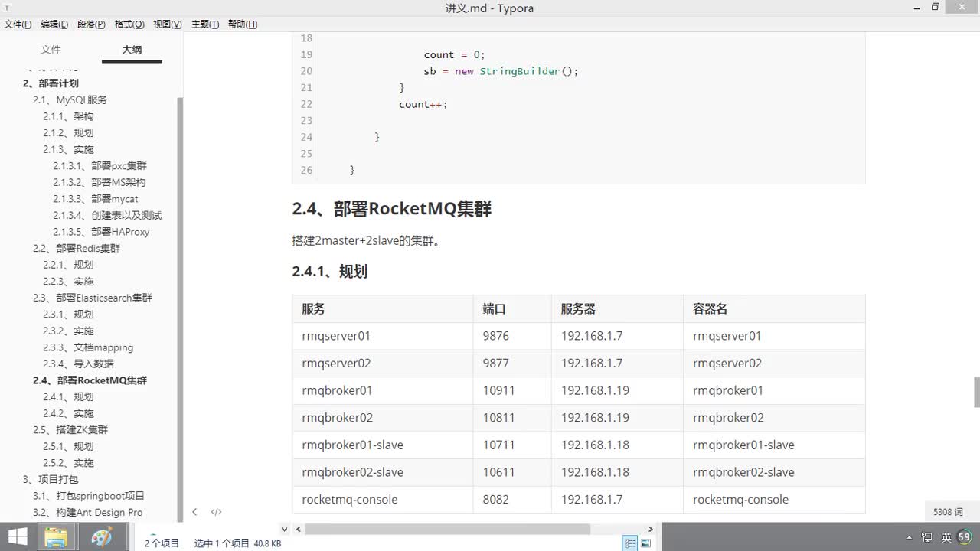Open outline item 3.2、构建Ant Design Pro
Viewport: 980px width, 551px height.
pos(87,513)
